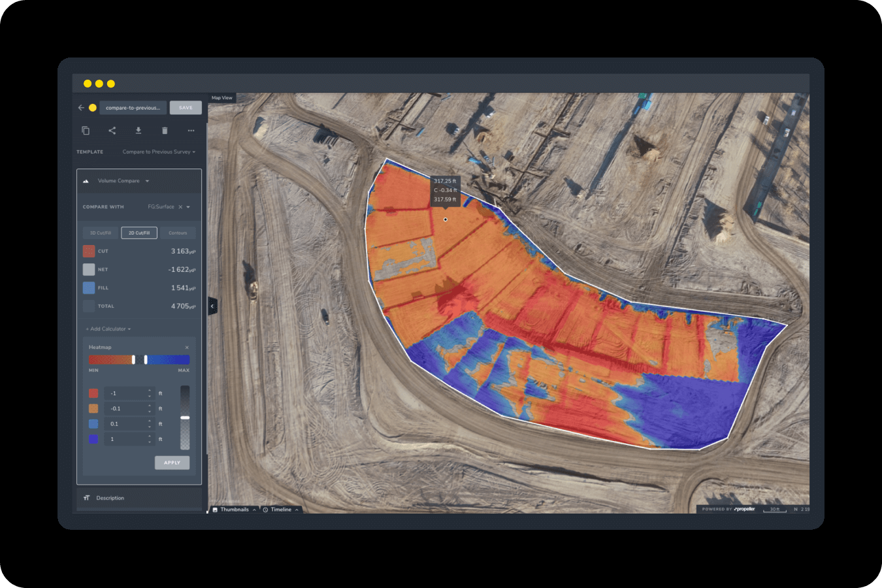
Task: Select the red Cut color swatch
Action: 88,251
